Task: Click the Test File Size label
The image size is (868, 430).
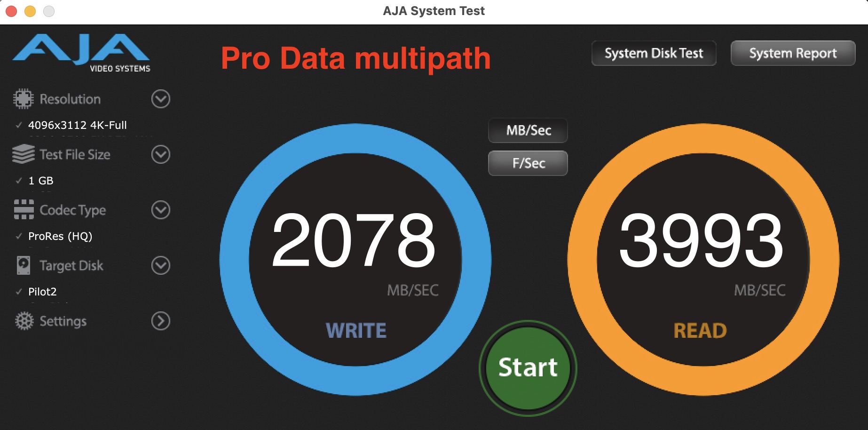Action: click(x=75, y=154)
